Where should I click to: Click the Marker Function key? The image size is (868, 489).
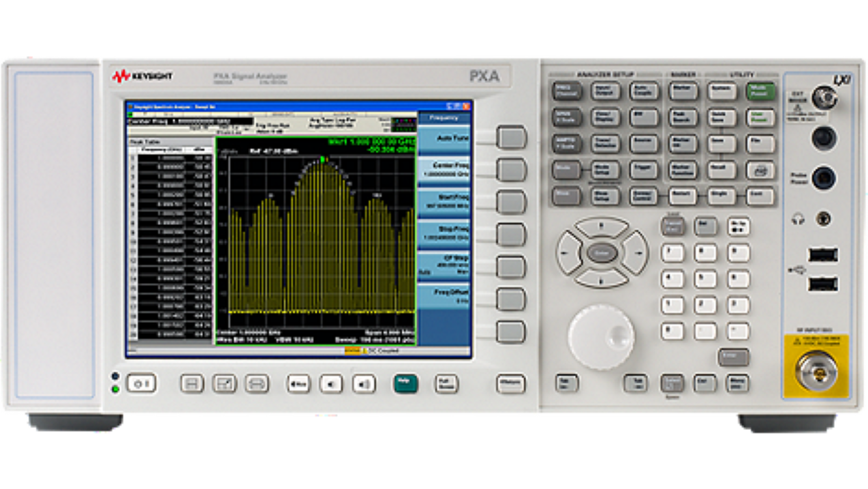(683, 170)
